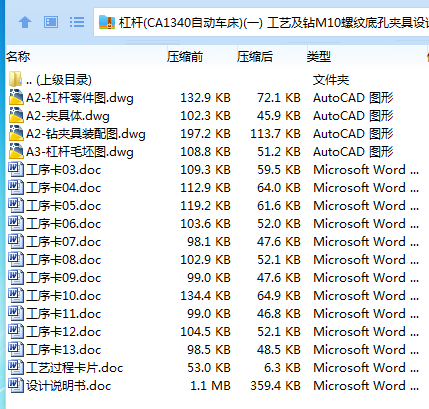Click Word icon of 工序卡08.doc
Screen dimensions: 429x409
coord(16,259)
